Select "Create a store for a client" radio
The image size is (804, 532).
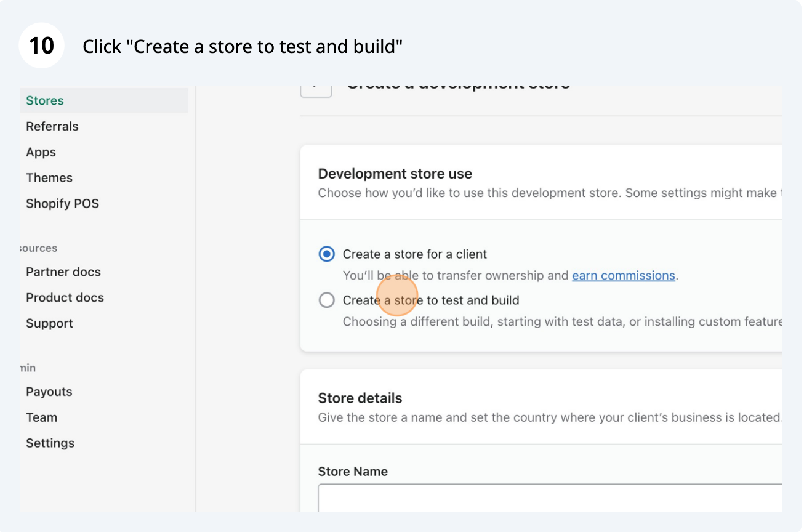(x=327, y=254)
